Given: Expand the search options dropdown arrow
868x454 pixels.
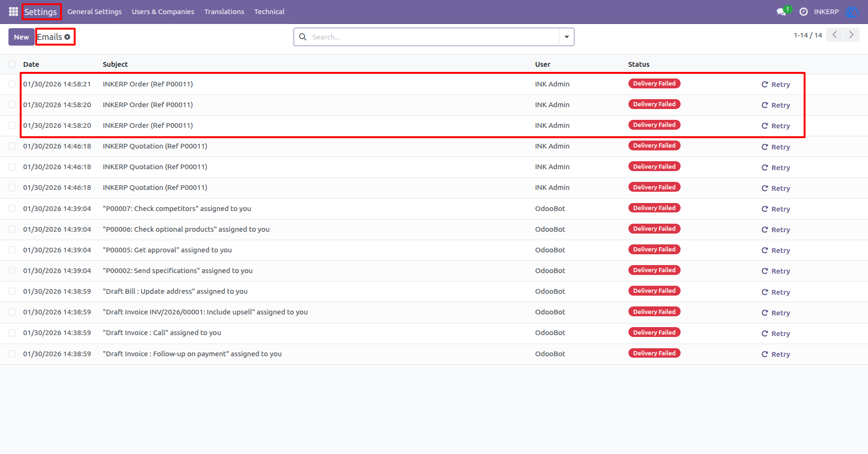Looking at the screenshot, I should [x=566, y=37].
